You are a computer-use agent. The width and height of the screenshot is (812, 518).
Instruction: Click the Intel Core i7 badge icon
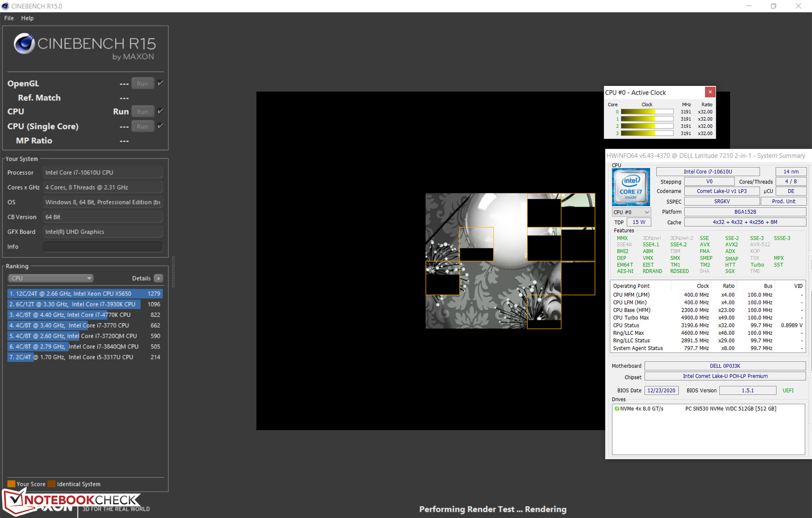[x=630, y=186]
